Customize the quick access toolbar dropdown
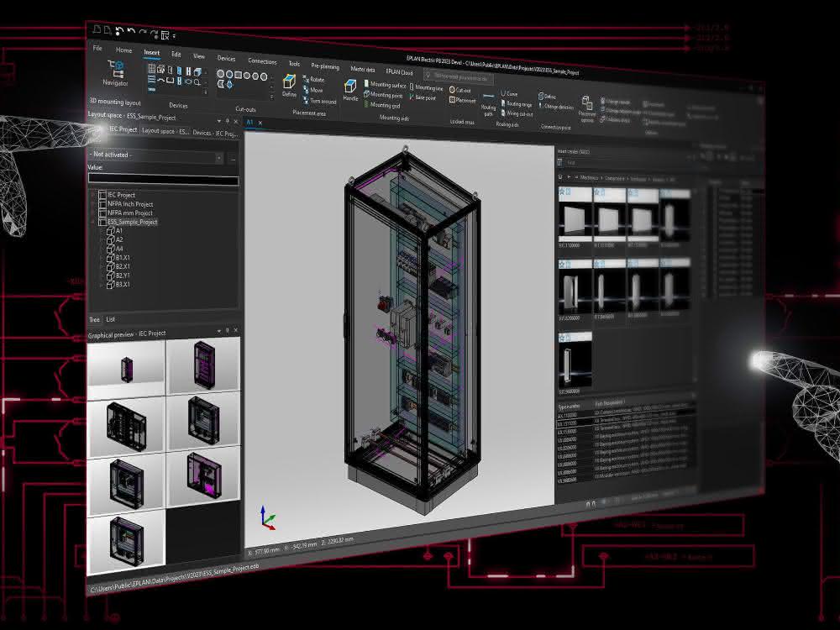This screenshot has height=630, width=840. click(x=174, y=36)
